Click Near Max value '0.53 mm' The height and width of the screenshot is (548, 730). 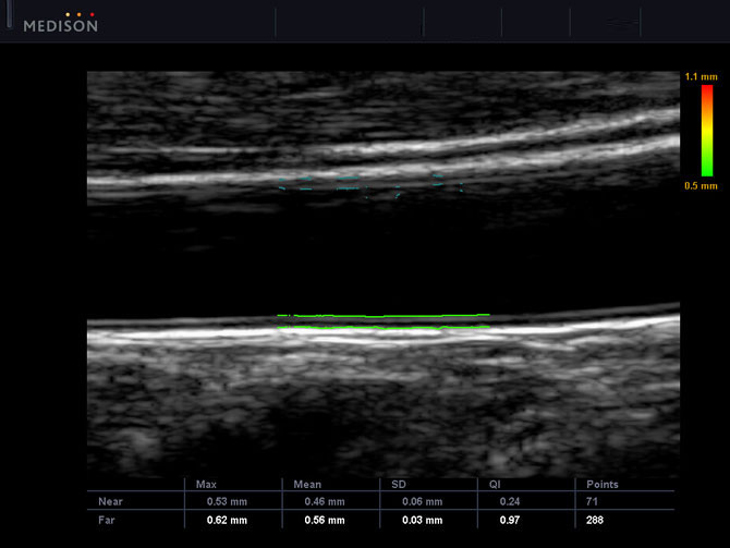click(x=227, y=502)
